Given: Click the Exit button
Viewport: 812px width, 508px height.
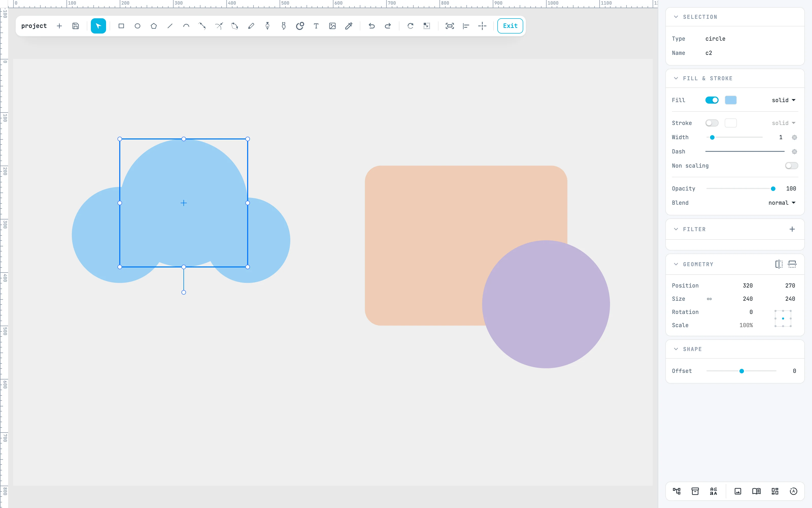Looking at the screenshot, I should [510, 26].
